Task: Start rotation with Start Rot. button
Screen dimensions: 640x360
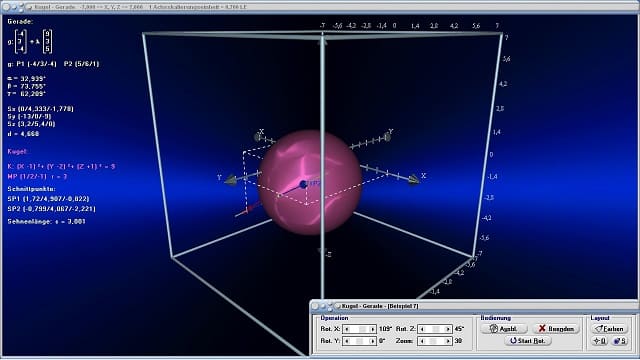Action: [528, 341]
